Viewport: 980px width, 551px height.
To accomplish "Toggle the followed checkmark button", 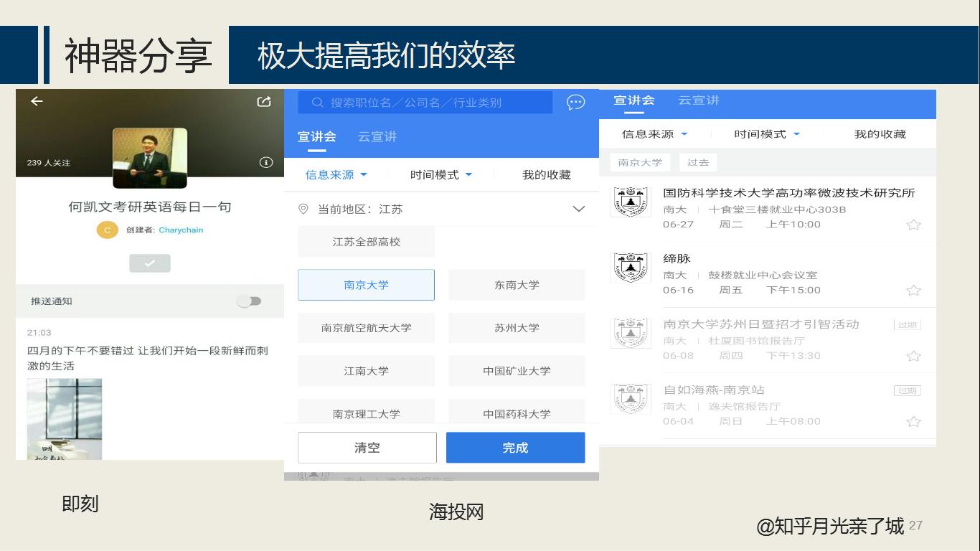I will click(150, 263).
